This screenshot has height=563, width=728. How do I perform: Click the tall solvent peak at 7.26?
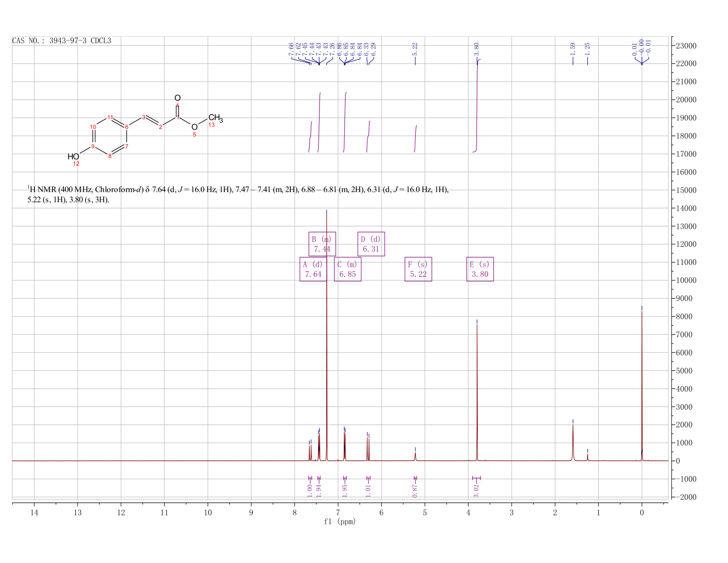pos(326,336)
